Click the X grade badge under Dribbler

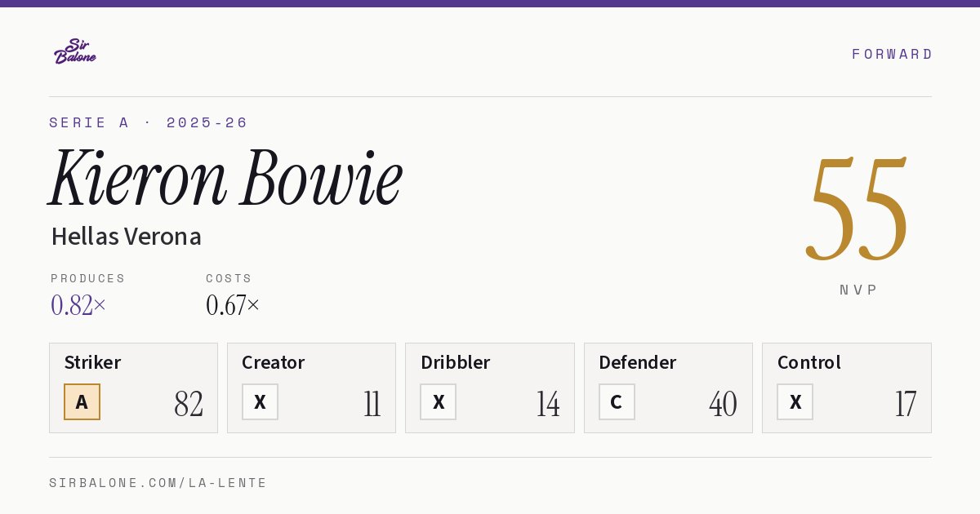click(438, 402)
